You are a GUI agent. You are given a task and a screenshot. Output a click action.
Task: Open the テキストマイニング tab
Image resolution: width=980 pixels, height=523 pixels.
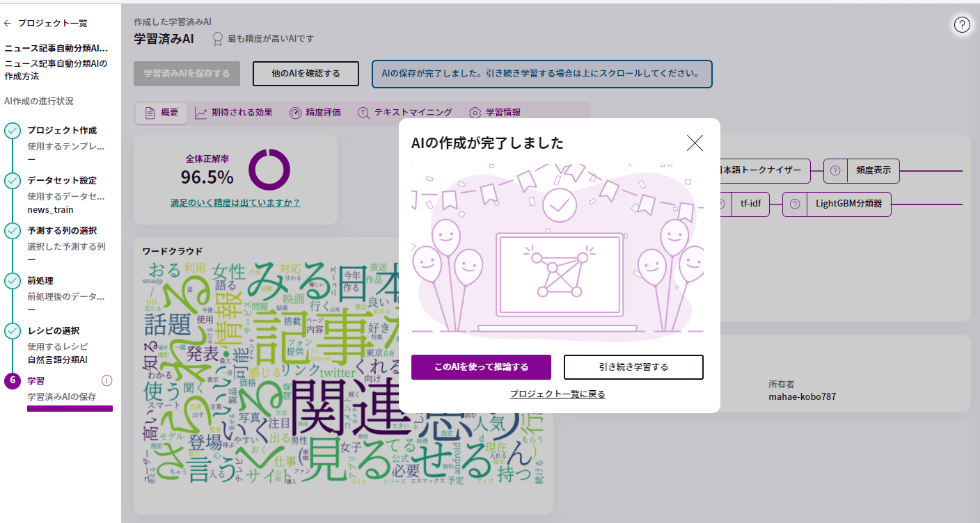404,113
